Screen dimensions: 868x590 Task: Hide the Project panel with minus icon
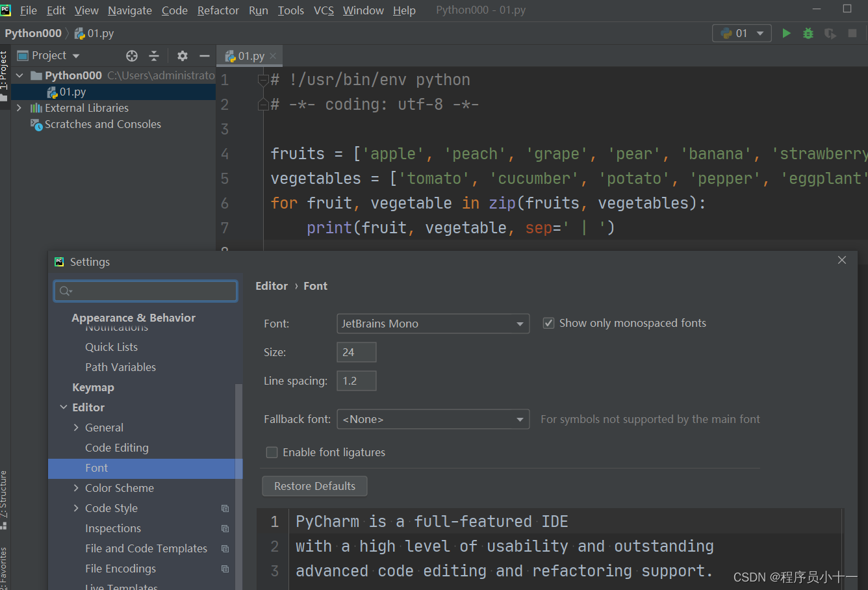205,56
